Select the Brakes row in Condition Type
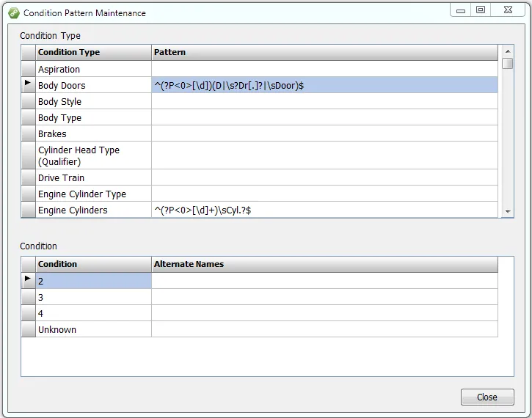Screen dimensions: 532x418 coord(93,133)
